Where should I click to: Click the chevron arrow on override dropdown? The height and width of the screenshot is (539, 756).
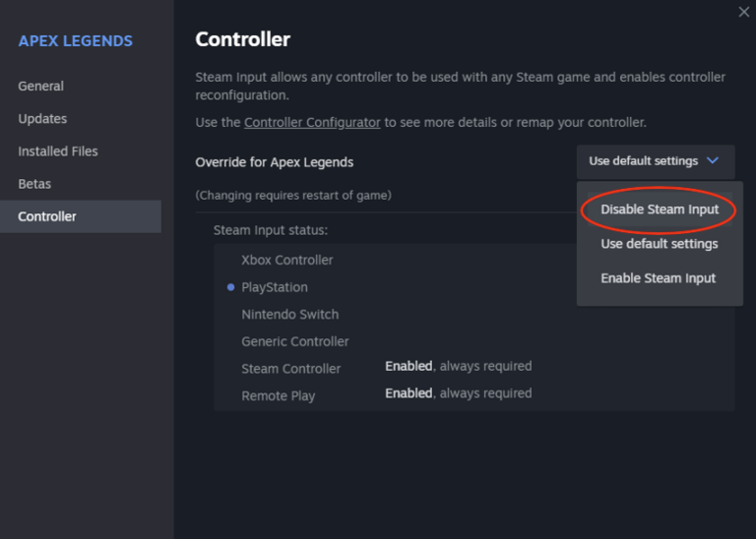tap(714, 161)
